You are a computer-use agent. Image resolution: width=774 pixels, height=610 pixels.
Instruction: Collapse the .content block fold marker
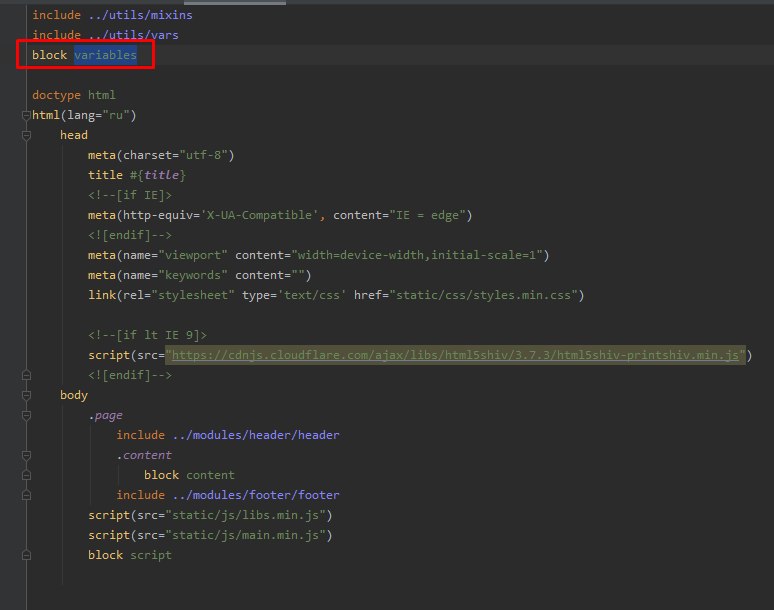pyautogui.click(x=27, y=456)
